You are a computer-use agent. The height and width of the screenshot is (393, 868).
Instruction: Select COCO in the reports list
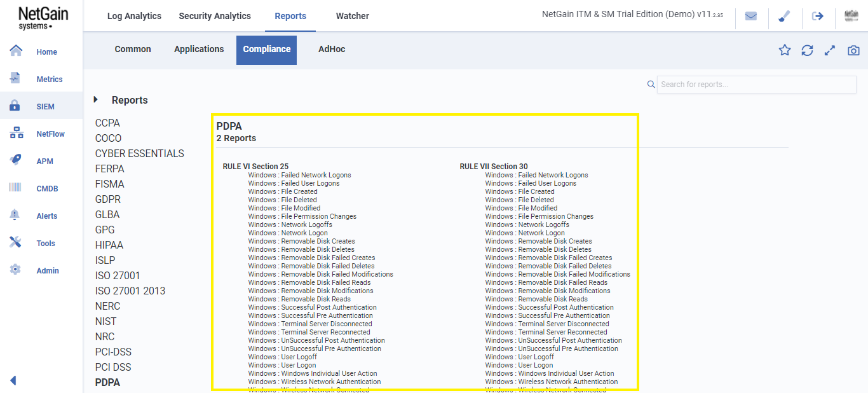click(x=108, y=138)
